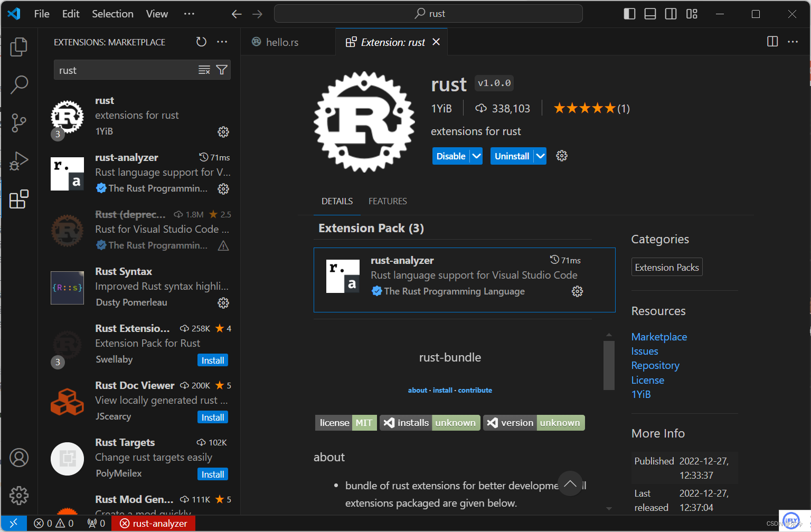Click the command center search box

point(428,14)
